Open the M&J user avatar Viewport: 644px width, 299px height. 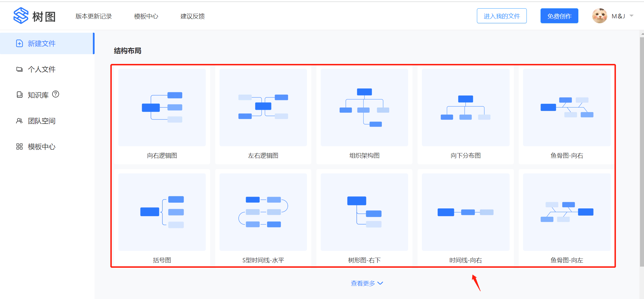click(600, 16)
